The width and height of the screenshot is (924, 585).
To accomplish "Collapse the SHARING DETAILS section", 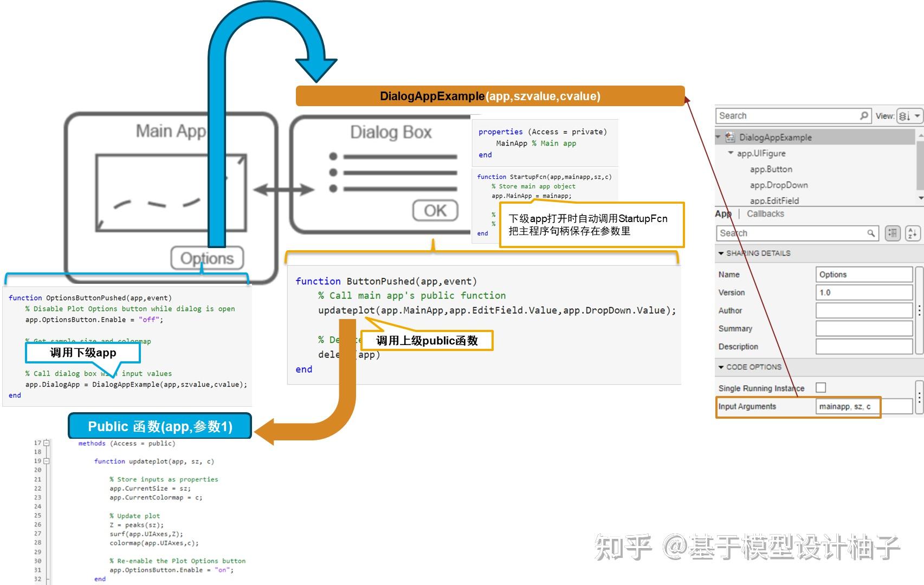I will coord(721,253).
